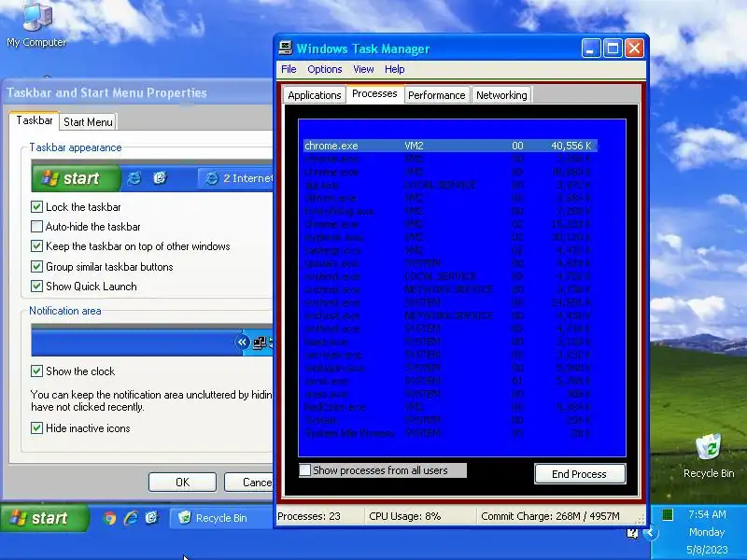747x560 pixels.
Task: Select the explorer.exe process row
Action: pyautogui.click(x=450, y=237)
